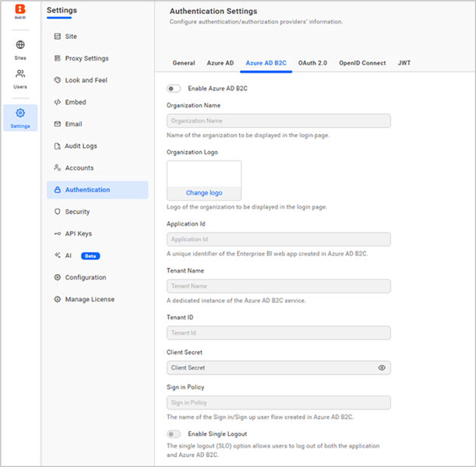This screenshot has width=476, height=467.
Task: Click the Change logo link
Action: click(204, 193)
